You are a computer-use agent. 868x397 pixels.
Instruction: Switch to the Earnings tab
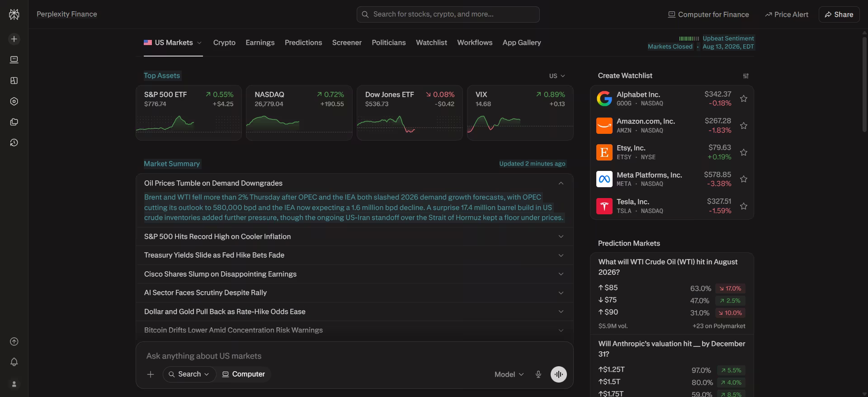[260, 43]
